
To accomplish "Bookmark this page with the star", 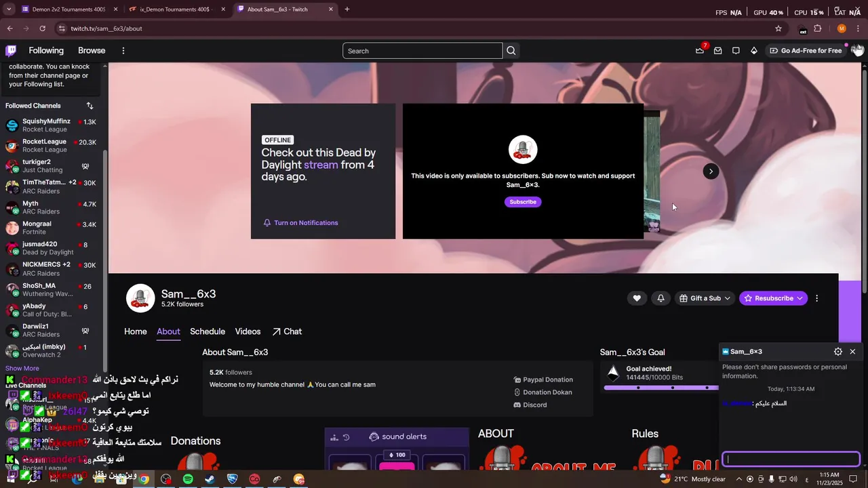I will 778,28.
